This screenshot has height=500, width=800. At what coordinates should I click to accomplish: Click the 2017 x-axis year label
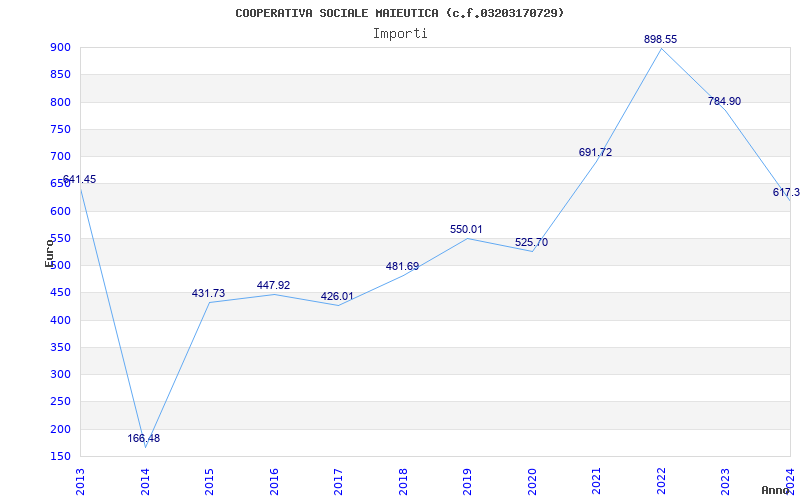point(338,481)
